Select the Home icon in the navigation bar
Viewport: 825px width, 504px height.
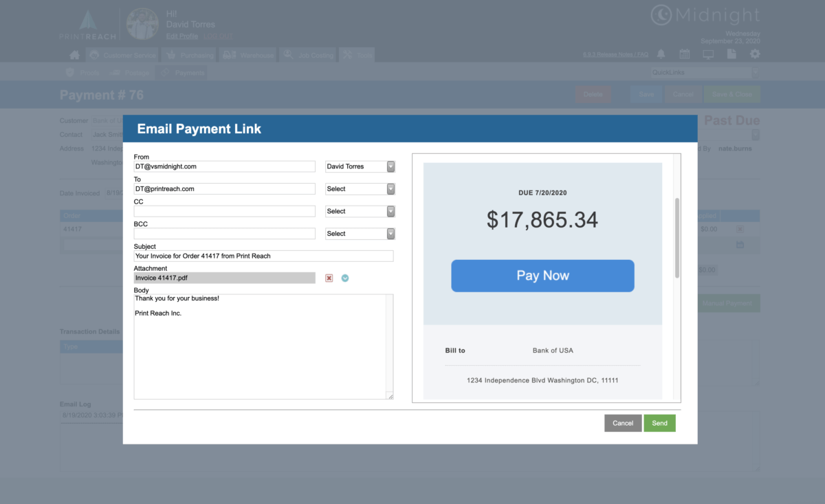(74, 54)
